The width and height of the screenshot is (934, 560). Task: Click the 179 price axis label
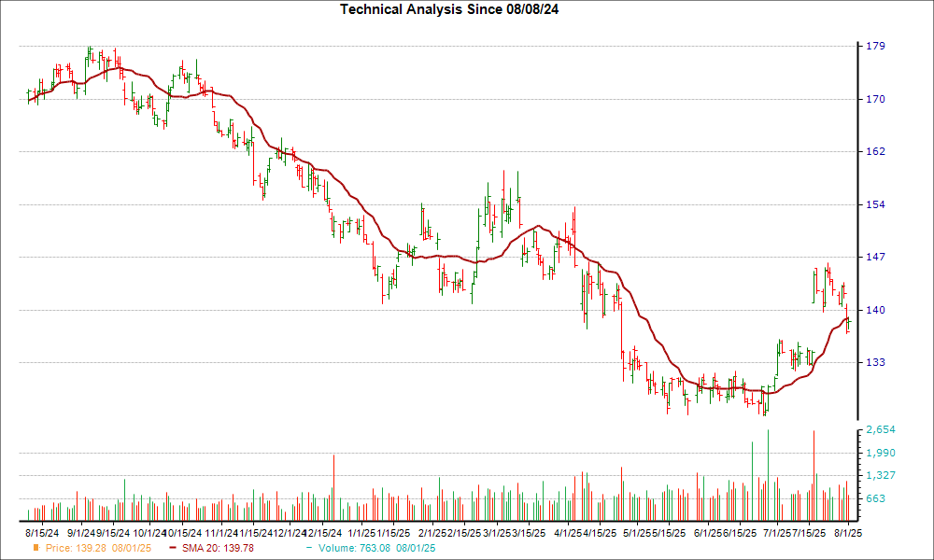876,46
